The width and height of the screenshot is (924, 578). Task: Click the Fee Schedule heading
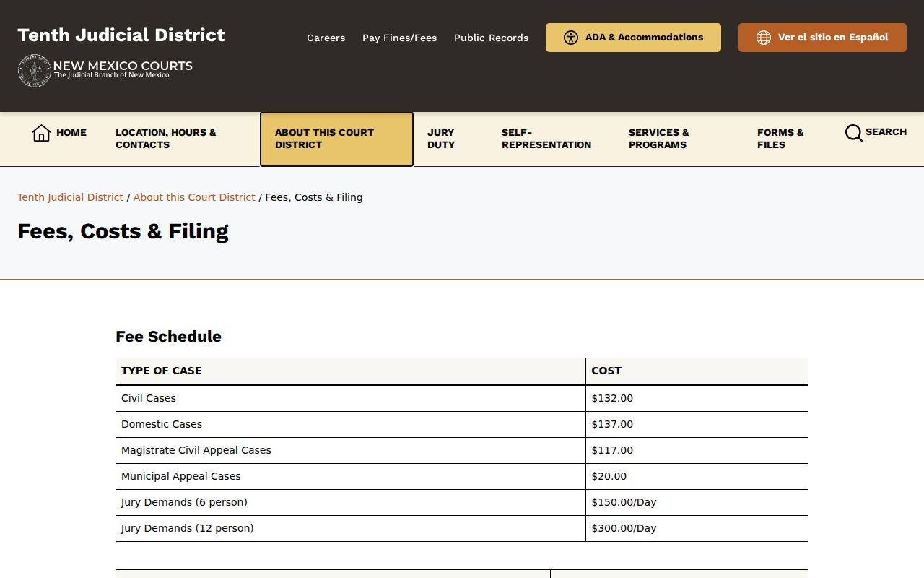168,337
